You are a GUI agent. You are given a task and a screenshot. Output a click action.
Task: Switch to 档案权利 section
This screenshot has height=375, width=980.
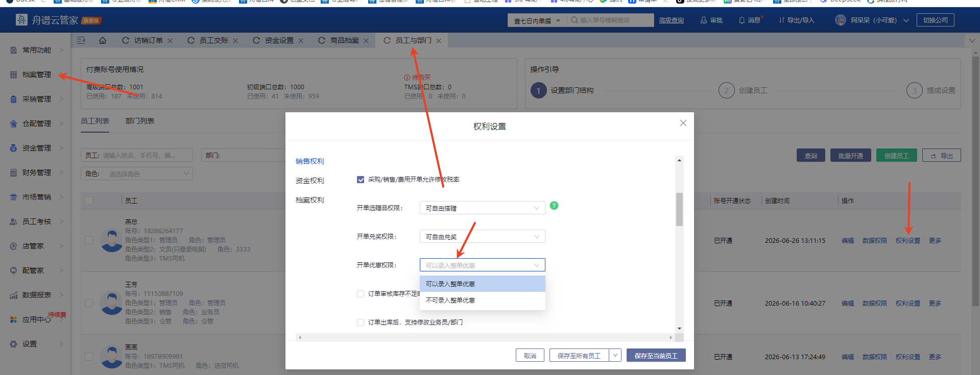[x=310, y=200]
